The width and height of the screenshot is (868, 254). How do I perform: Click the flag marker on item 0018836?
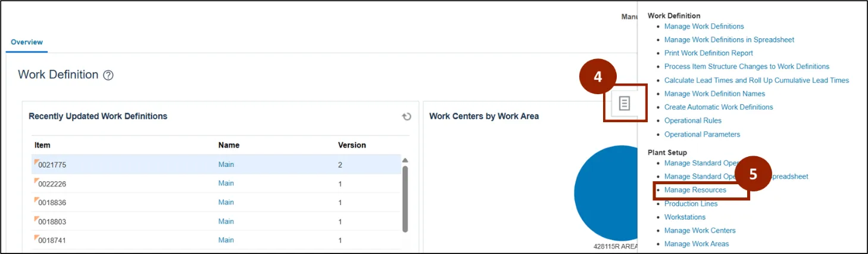point(36,200)
